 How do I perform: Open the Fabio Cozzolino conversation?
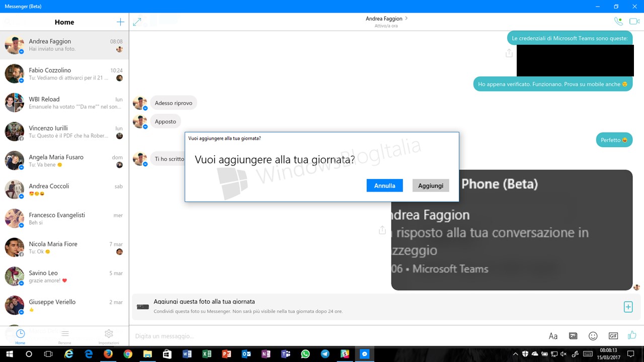pos(64,74)
